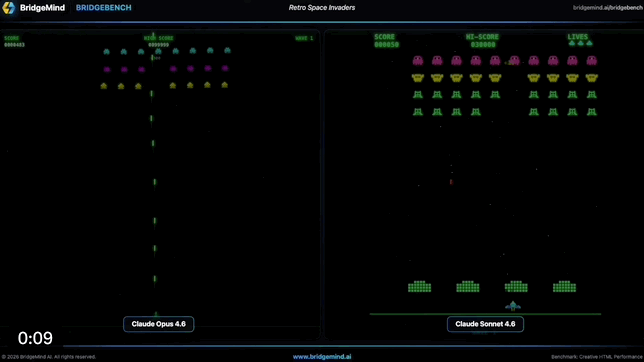
Task: Click the shield bunker directly above the player ship
Action: tap(516, 286)
